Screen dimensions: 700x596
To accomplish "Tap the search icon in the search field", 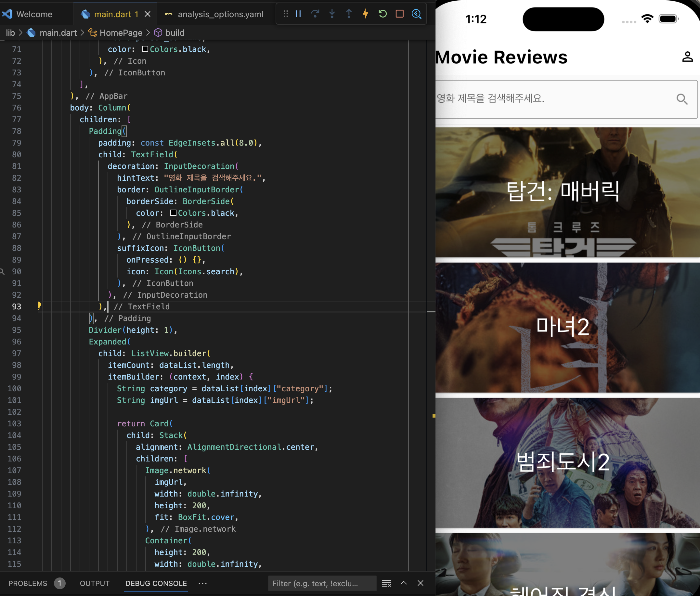I will click(x=682, y=99).
